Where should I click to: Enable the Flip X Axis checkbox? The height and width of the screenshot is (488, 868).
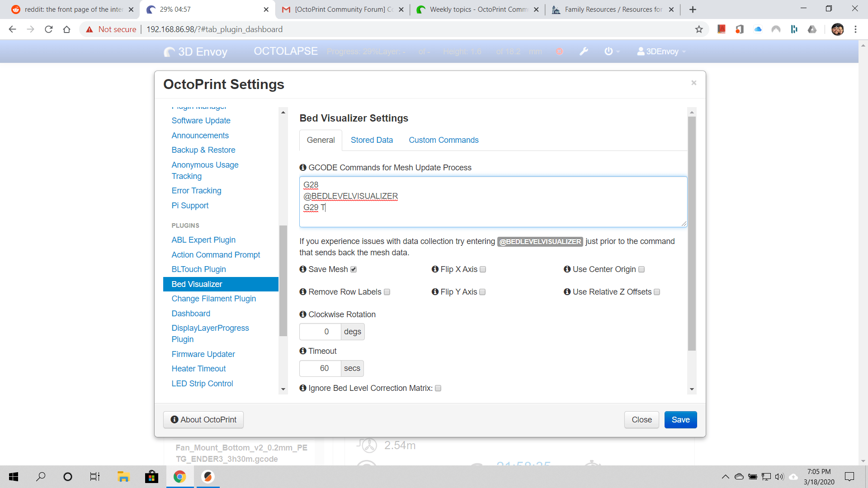(x=483, y=269)
